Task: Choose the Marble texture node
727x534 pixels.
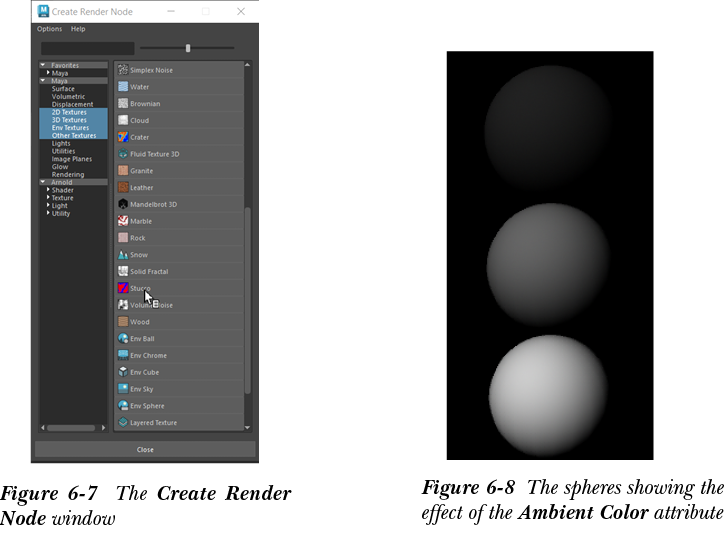Action: pos(140,221)
